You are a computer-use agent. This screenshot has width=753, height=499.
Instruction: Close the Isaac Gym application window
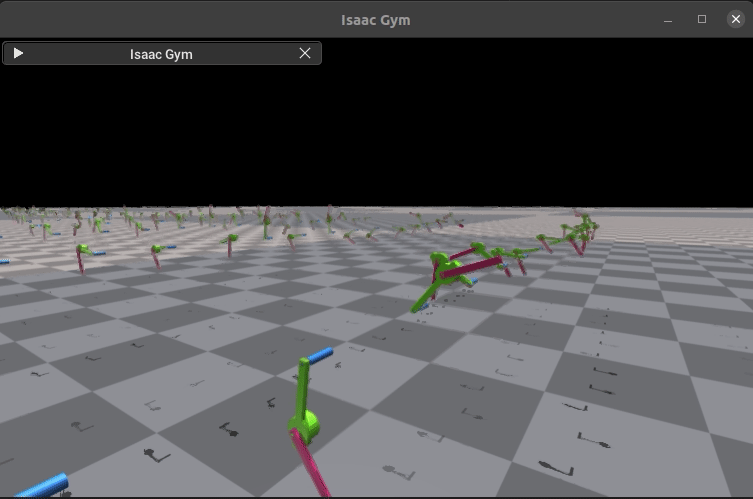(x=736, y=19)
